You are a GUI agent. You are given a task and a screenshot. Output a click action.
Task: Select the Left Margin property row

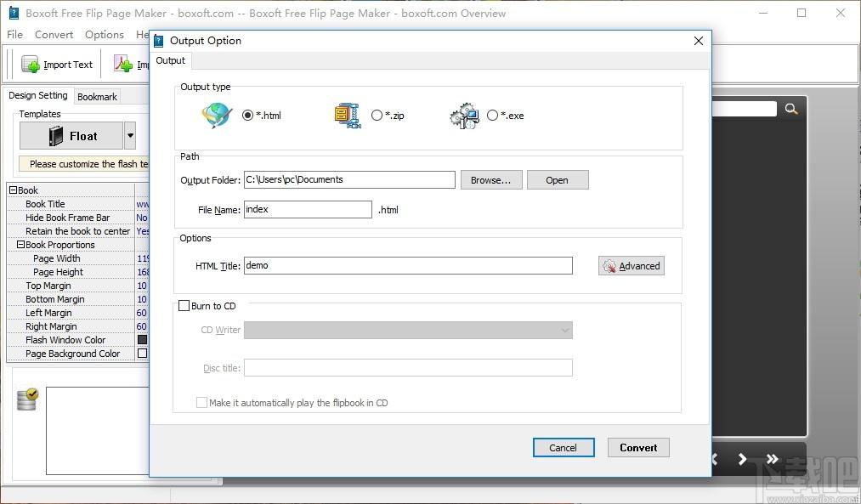78,313
